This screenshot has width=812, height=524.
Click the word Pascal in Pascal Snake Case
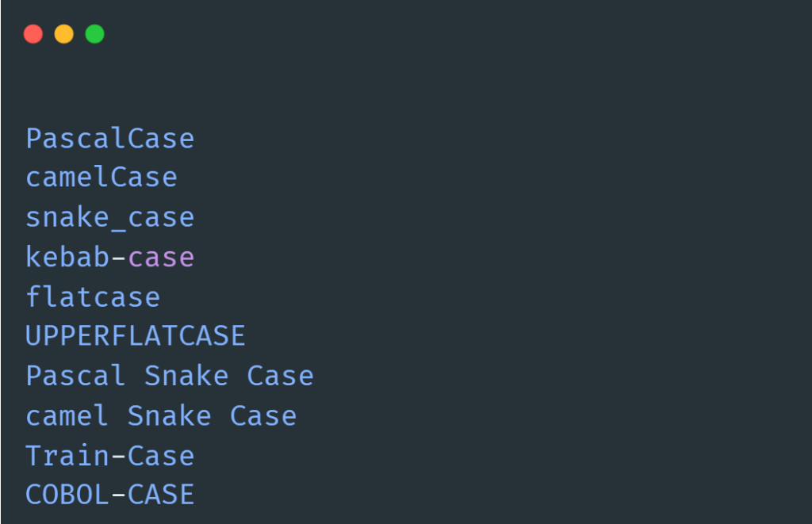pyautogui.click(x=75, y=376)
